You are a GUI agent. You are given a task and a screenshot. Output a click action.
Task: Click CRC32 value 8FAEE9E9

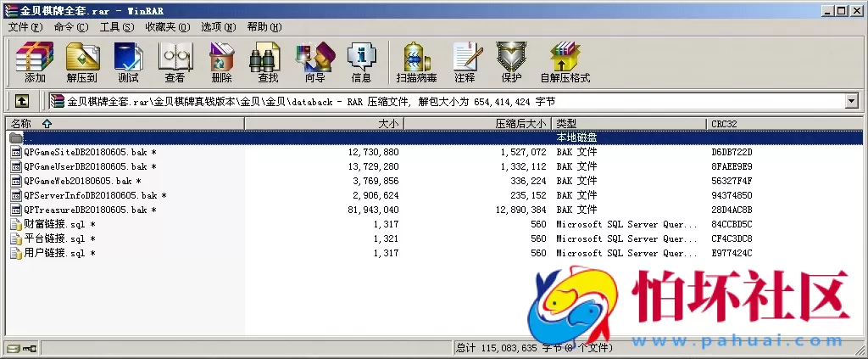tap(732, 166)
